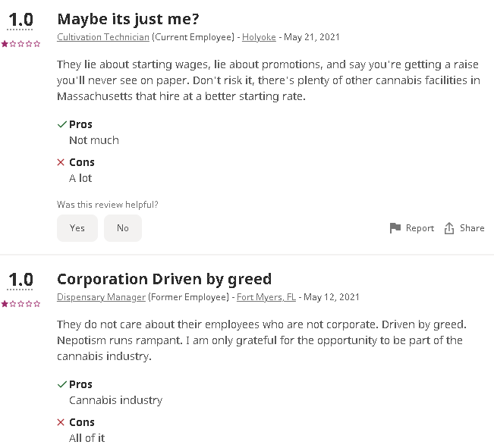Click green Pros checkmark in first review
This screenshot has height=448, width=494.
click(61, 124)
